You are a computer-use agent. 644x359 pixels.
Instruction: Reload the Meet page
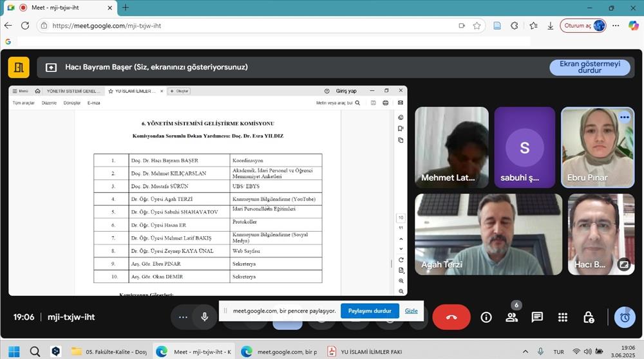tap(25, 26)
